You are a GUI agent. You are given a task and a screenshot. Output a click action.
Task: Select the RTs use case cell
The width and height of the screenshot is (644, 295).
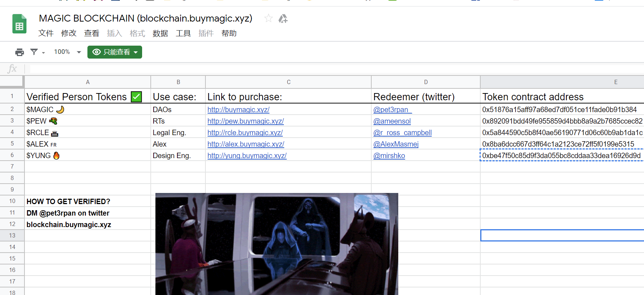point(178,121)
